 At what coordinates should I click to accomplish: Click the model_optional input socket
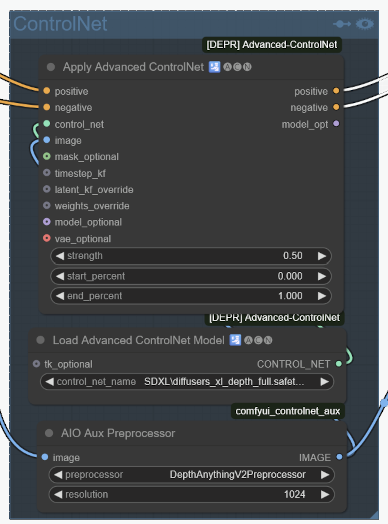[47, 222]
